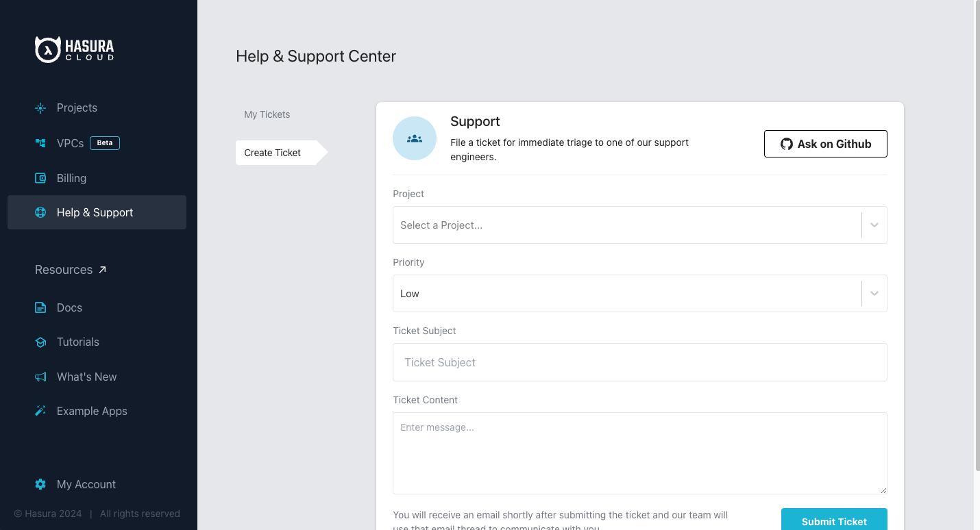Open Resources using the external link arrow
This screenshot has height=530, width=980.
point(103,269)
